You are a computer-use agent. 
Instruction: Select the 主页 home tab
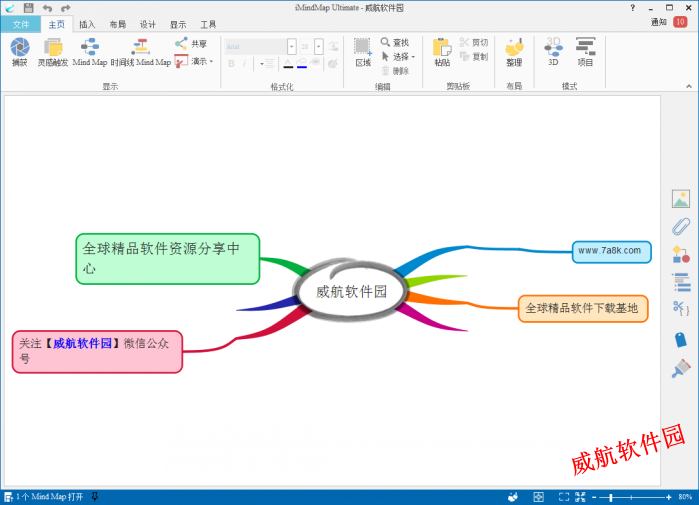click(57, 25)
